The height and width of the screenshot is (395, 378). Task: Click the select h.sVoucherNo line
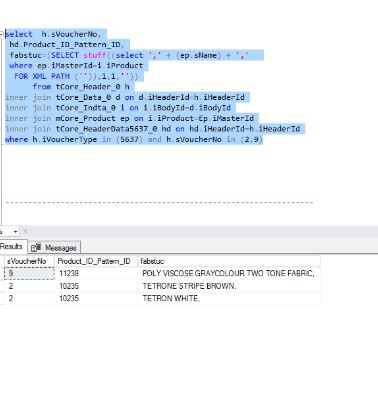[53, 34]
